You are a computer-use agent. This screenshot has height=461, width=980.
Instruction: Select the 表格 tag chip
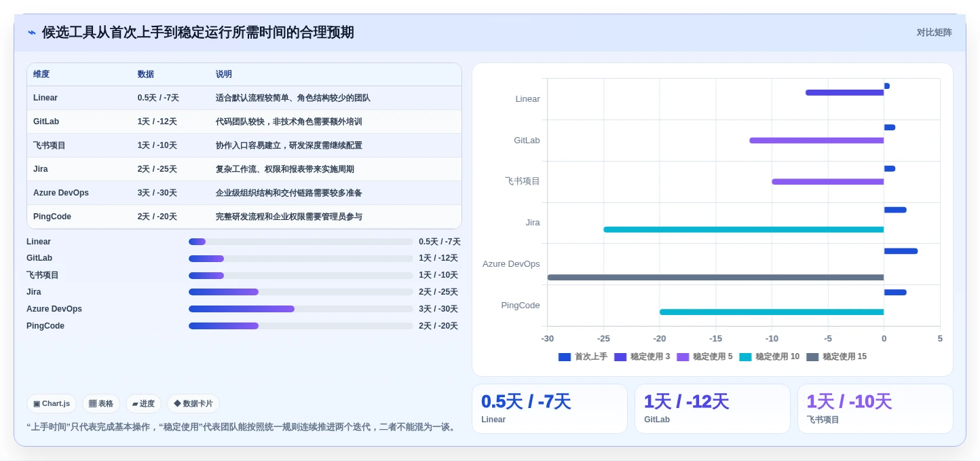coord(101,403)
